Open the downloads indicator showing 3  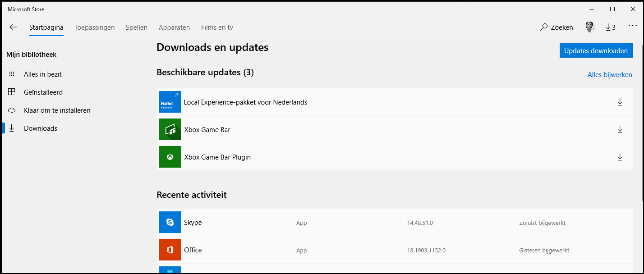pyautogui.click(x=610, y=27)
